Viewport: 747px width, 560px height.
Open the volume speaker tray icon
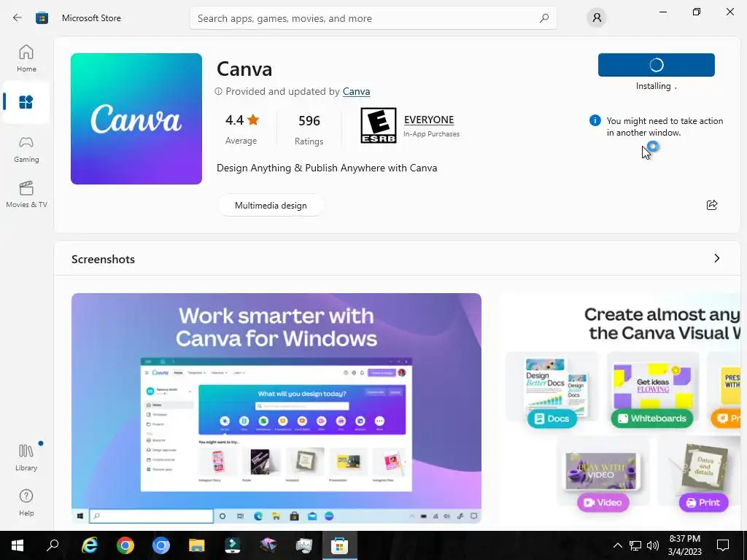pos(653,545)
